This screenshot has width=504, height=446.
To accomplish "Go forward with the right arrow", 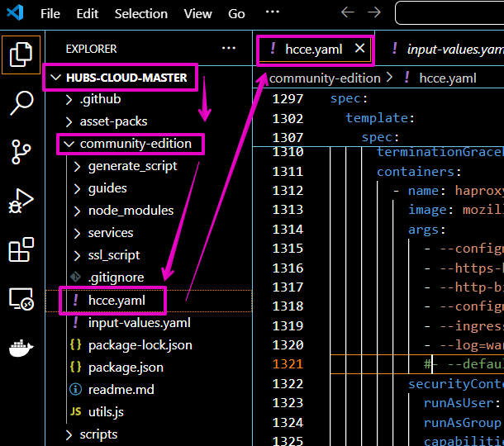I will [x=373, y=12].
